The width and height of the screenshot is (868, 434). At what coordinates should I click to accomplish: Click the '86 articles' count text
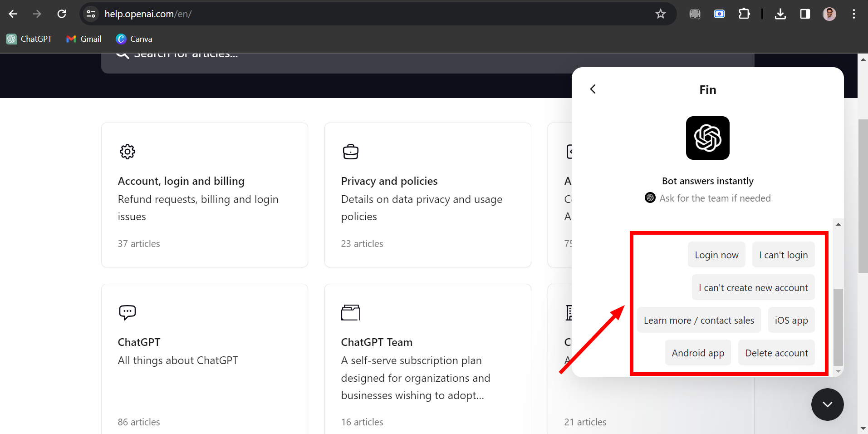click(x=139, y=422)
